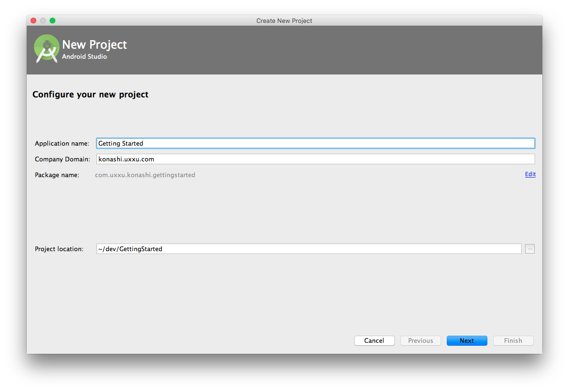Image resolution: width=569 pixels, height=392 pixels.
Task: Click the Android Studio logo icon
Action: [47, 49]
